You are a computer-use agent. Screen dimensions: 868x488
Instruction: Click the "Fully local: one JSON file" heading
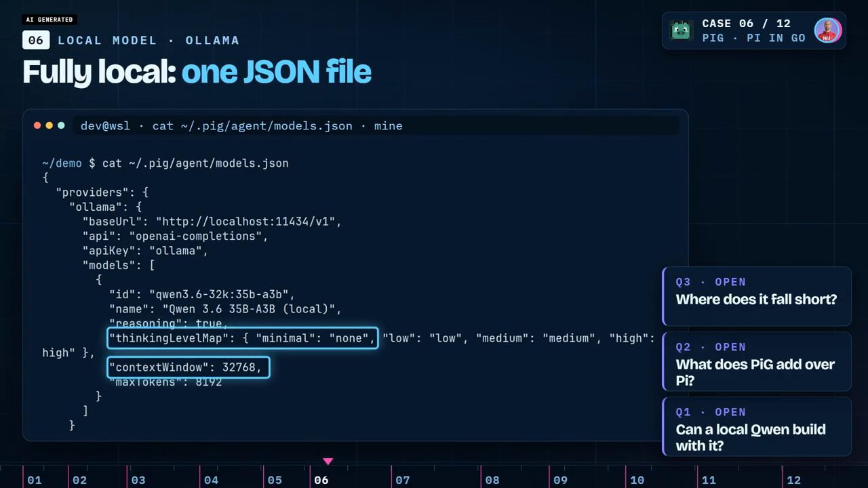coord(197,72)
